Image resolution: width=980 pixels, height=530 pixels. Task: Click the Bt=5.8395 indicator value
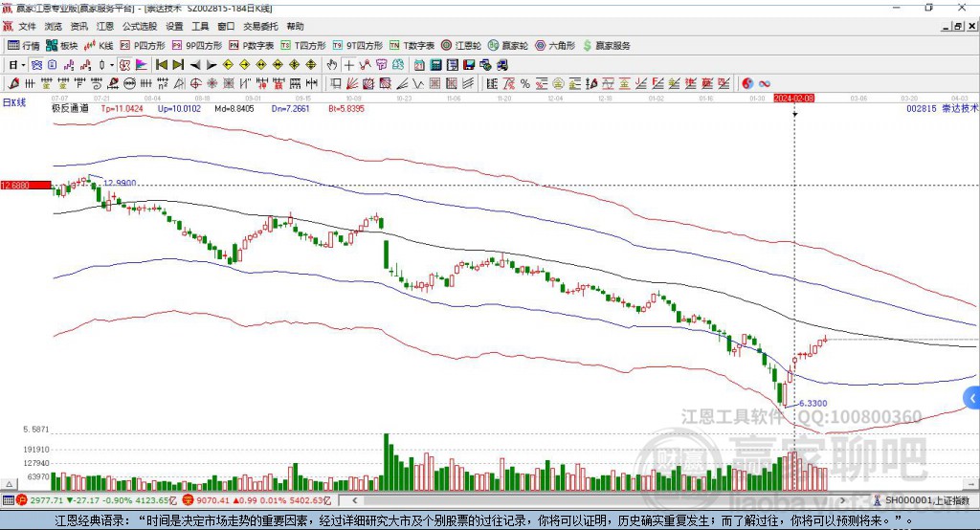pos(346,108)
